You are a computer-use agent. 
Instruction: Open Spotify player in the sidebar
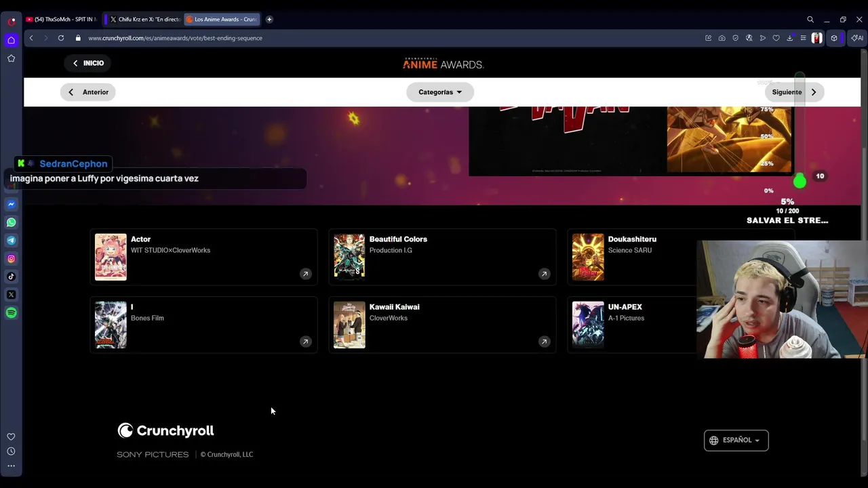coord(11,312)
